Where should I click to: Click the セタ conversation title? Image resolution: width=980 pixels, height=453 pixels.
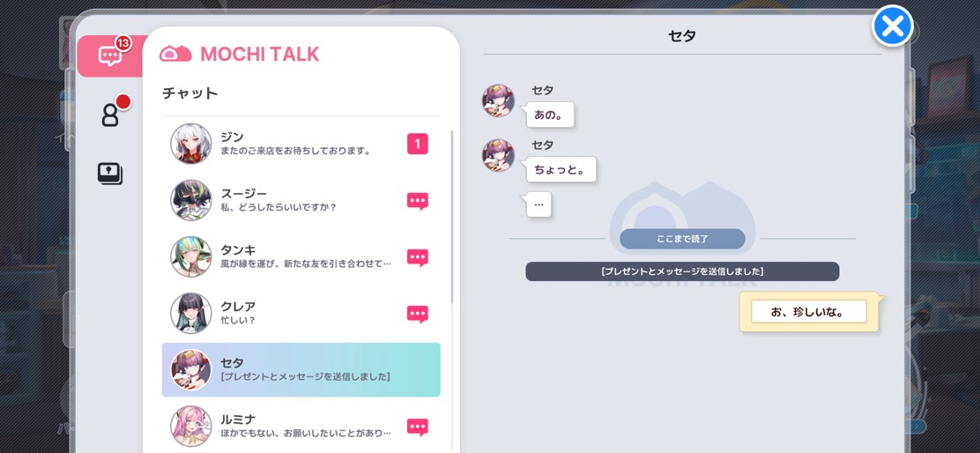point(682,35)
